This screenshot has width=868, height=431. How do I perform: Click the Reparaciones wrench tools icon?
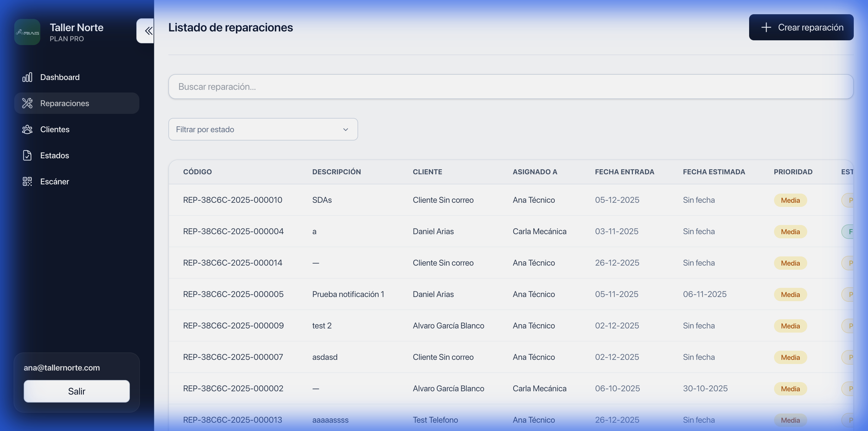coord(27,103)
